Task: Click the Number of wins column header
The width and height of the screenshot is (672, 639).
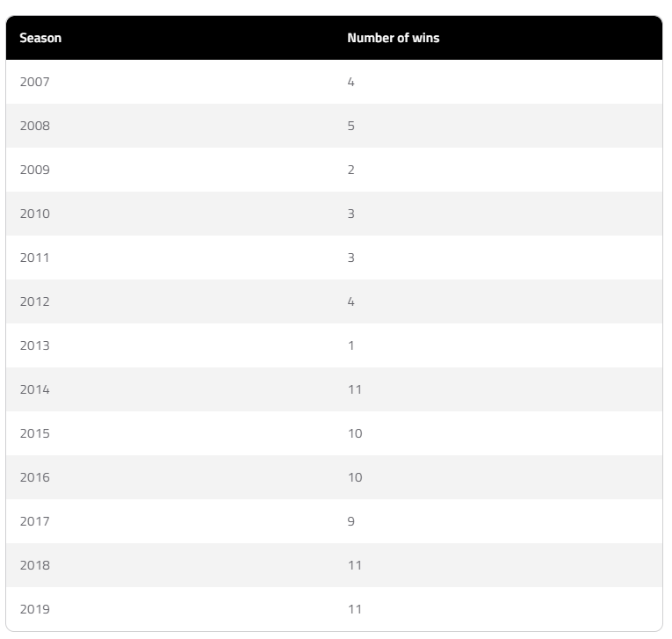Action: coord(393,38)
